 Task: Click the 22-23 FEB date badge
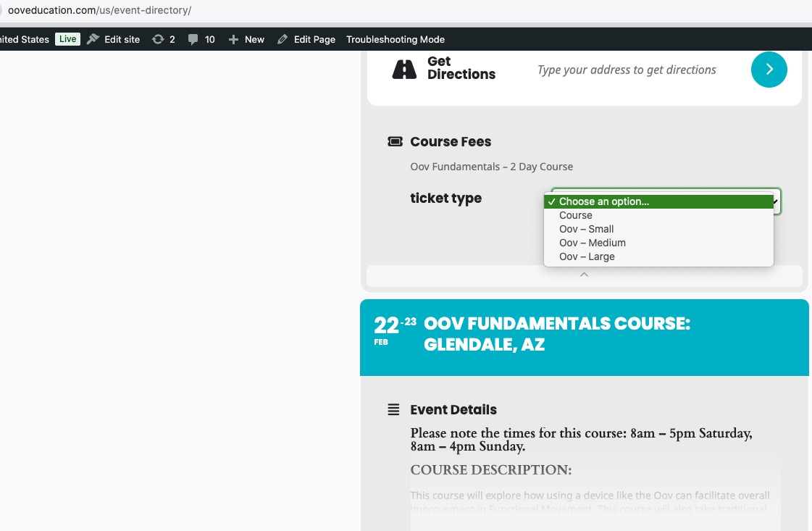[395, 330]
